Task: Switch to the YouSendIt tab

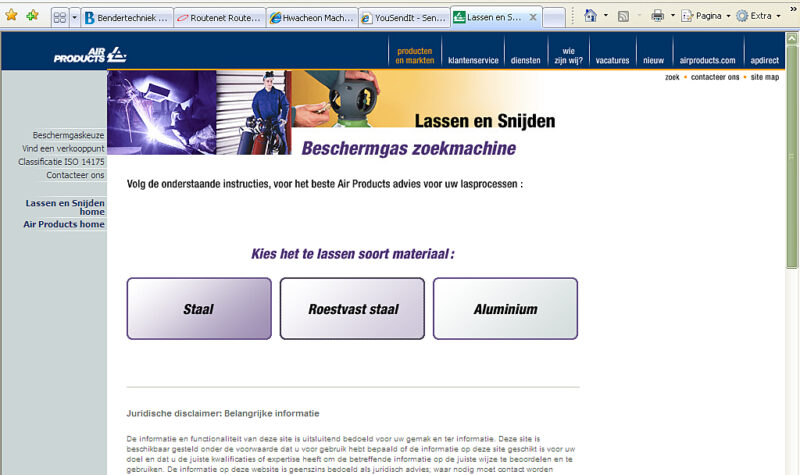Action: (404, 18)
